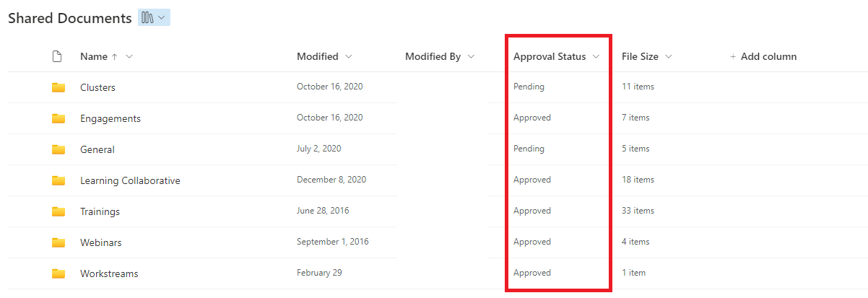Click the Learning Collaborative folder icon

(x=58, y=180)
